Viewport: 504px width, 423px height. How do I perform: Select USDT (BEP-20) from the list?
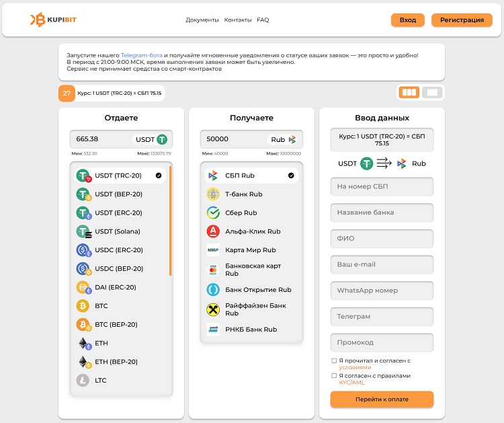[118, 194]
